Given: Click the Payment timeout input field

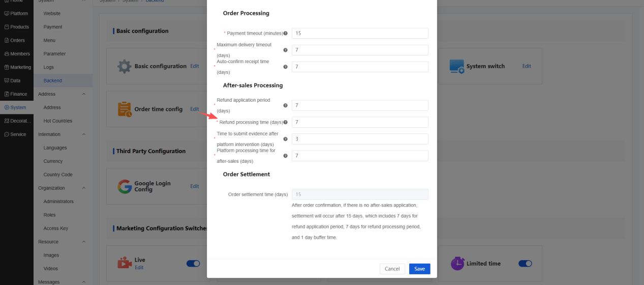Looking at the screenshot, I should [x=360, y=33].
